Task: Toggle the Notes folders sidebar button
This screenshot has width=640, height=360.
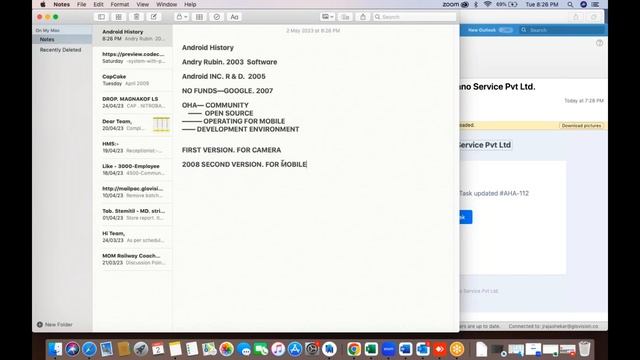Action: click(x=101, y=17)
